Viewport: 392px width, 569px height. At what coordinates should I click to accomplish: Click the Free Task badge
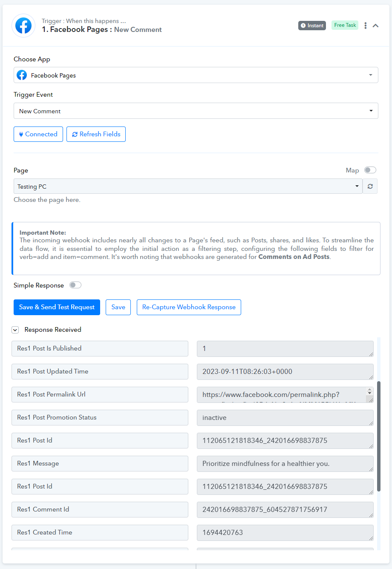click(x=345, y=25)
